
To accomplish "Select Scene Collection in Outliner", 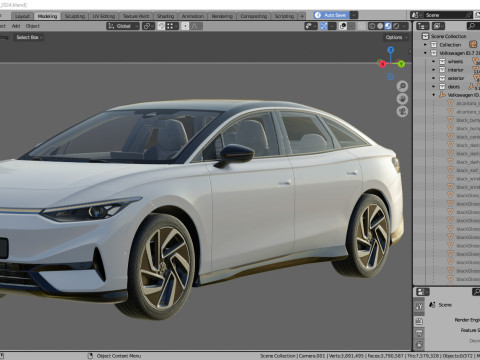I will [x=448, y=36].
